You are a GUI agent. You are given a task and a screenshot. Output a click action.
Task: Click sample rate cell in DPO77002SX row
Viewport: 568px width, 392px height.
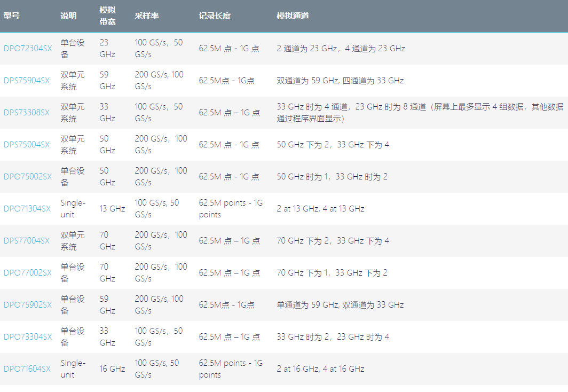click(x=161, y=273)
